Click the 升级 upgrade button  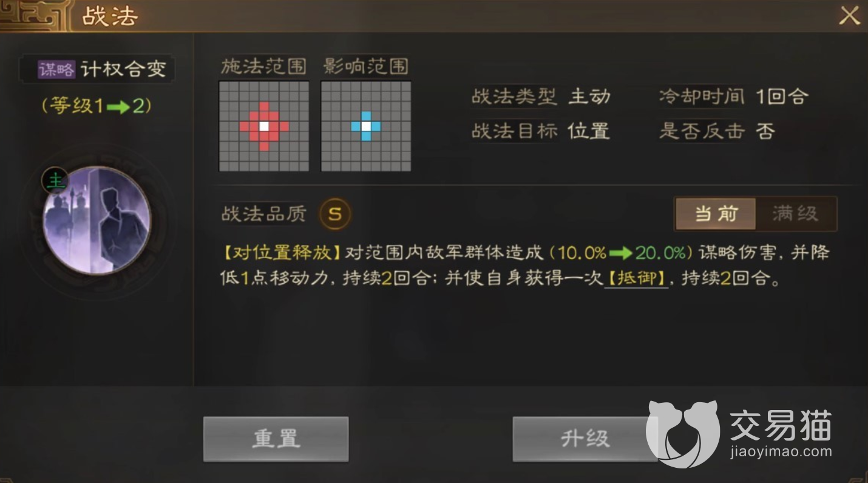pyautogui.click(x=585, y=439)
